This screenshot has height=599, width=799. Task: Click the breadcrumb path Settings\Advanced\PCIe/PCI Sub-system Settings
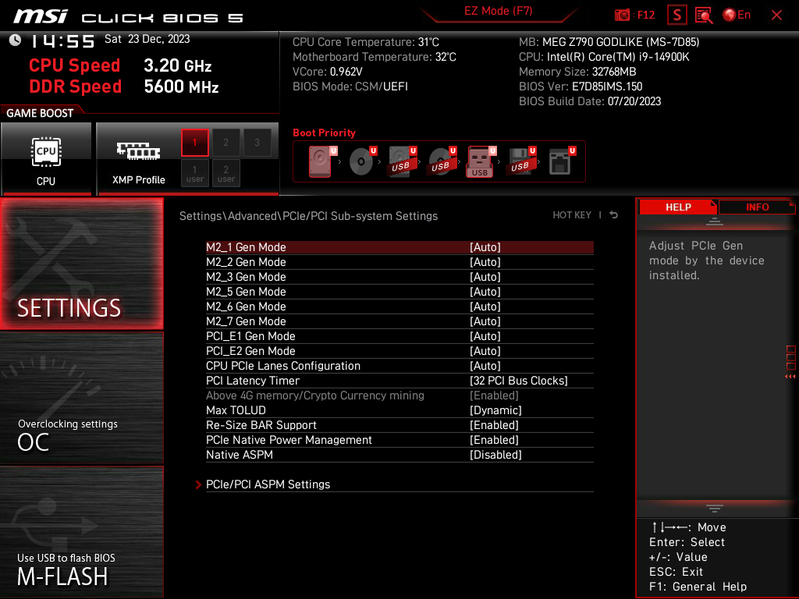click(308, 216)
